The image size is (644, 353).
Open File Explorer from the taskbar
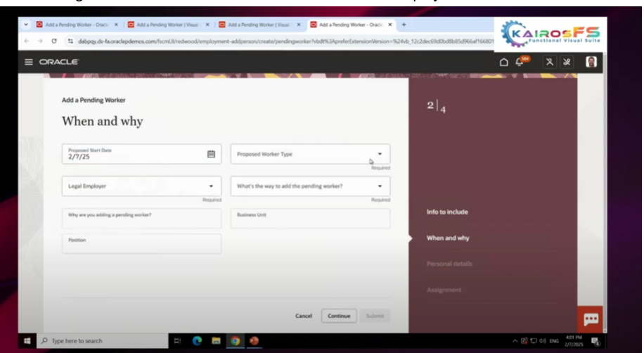point(216,341)
